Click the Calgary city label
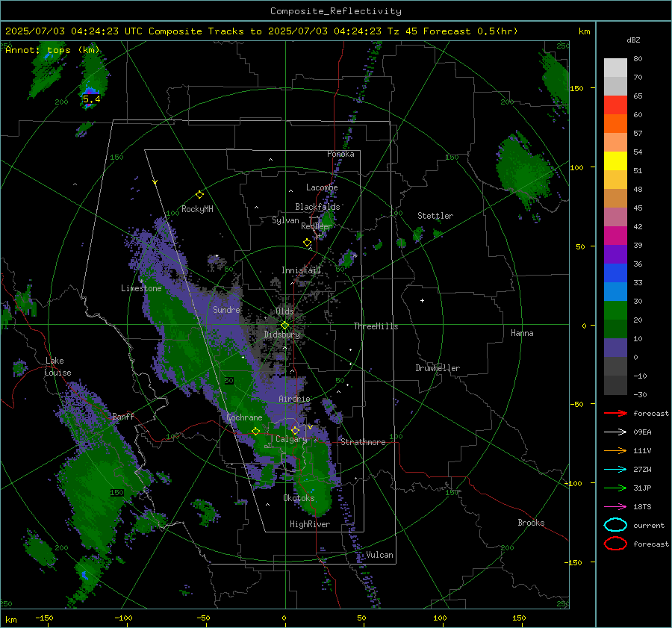The image size is (672, 628). point(291,439)
